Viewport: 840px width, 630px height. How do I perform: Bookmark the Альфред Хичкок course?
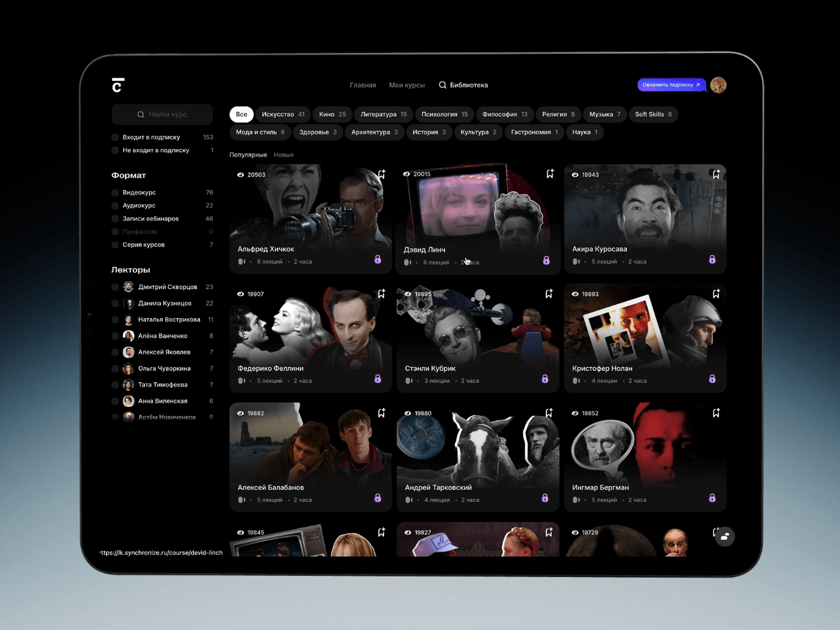[381, 174]
